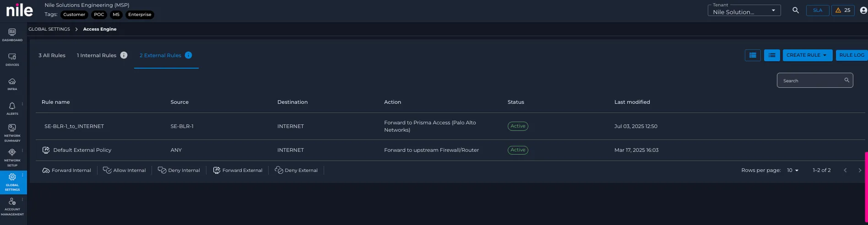The width and height of the screenshot is (868, 225).
Task: Sort by Rule name column header
Action: click(x=56, y=102)
